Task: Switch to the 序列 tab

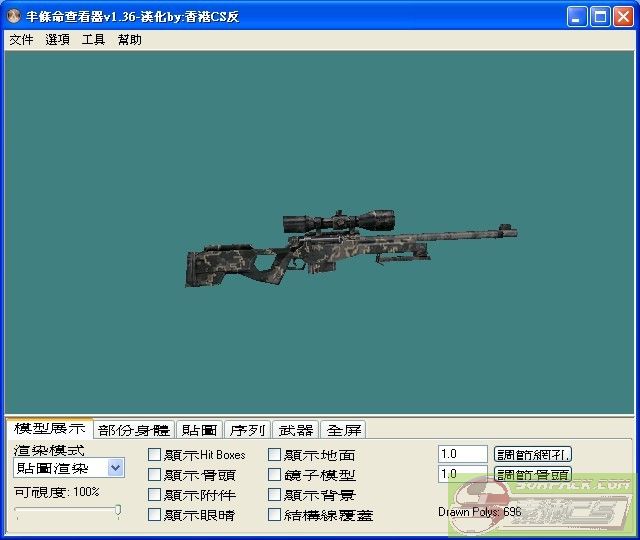Action: [x=247, y=430]
